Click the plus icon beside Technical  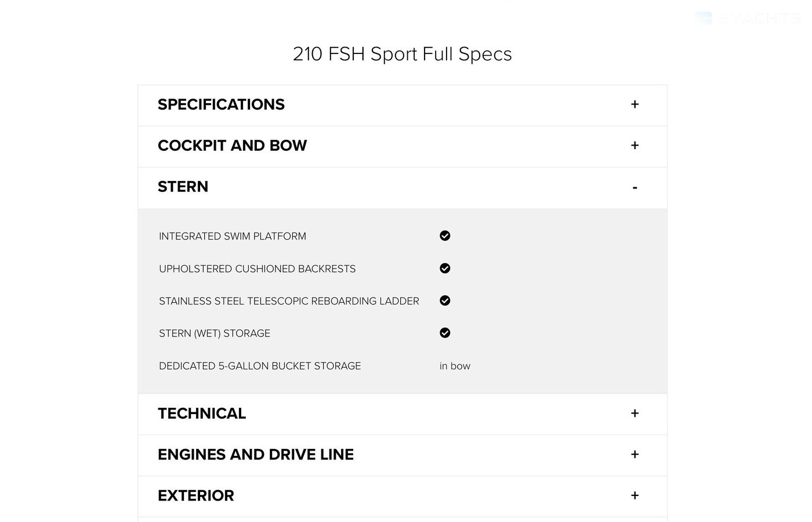(x=635, y=414)
